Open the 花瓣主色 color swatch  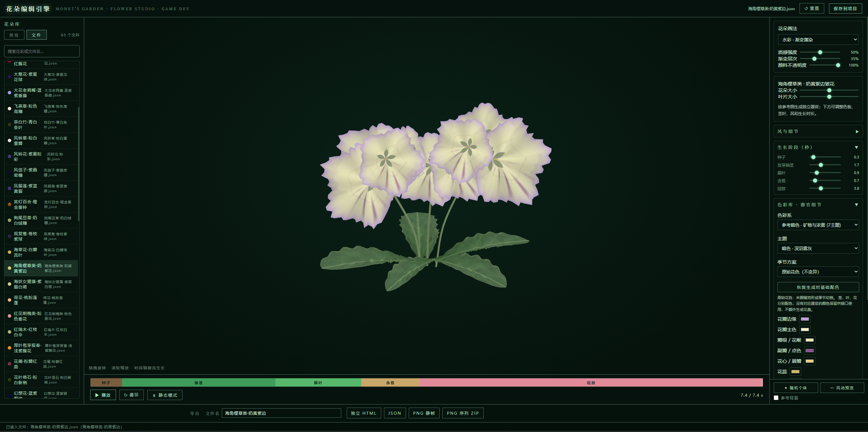[805, 330]
